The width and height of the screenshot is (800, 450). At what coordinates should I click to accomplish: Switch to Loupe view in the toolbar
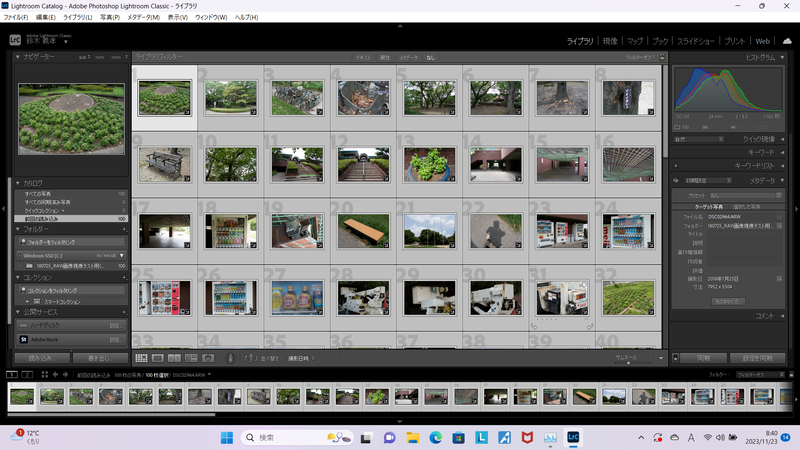158,358
